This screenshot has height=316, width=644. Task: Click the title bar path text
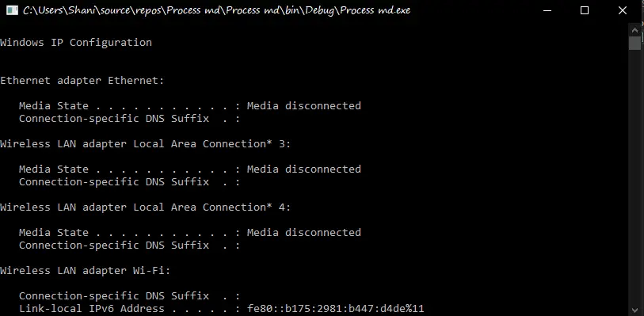pos(216,10)
